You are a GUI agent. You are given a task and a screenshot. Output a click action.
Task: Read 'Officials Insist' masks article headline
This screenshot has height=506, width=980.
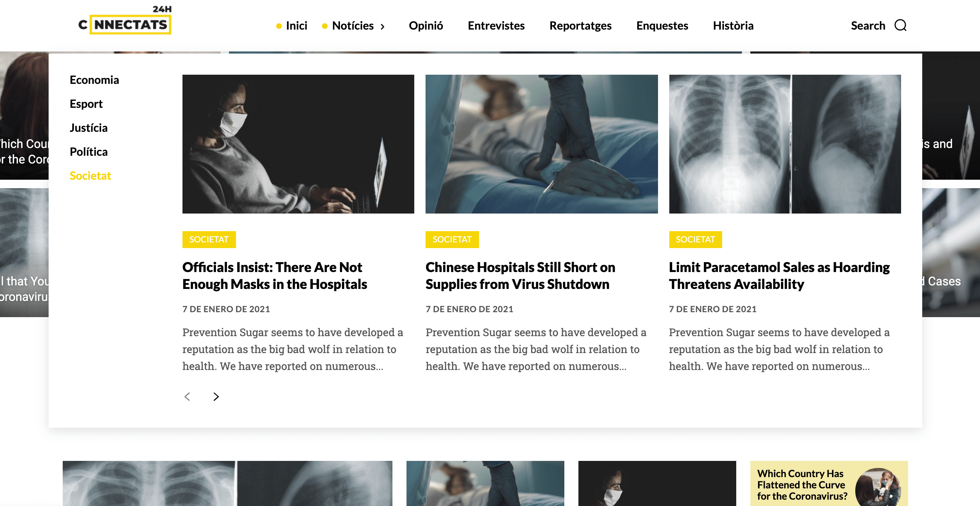pyautogui.click(x=275, y=276)
